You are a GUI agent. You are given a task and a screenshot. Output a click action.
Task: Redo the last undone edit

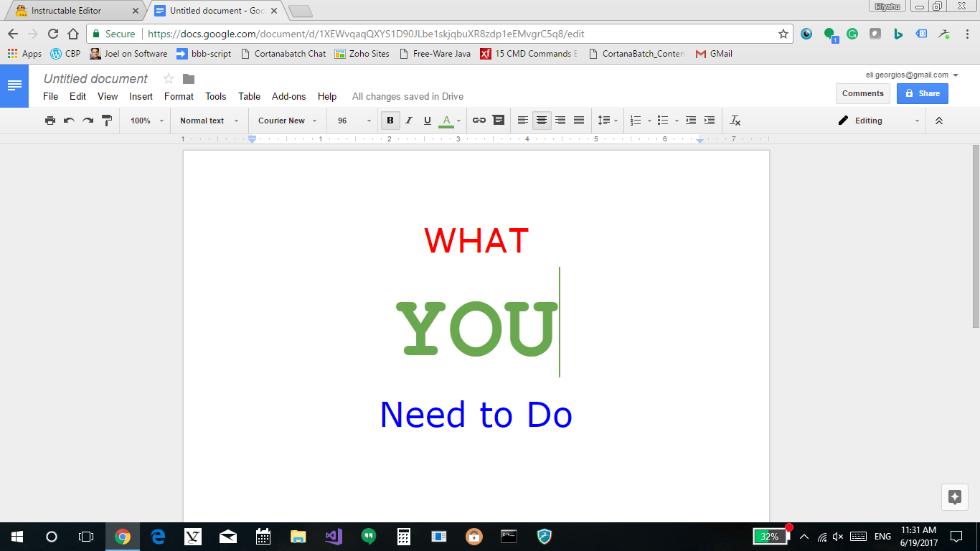click(x=88, y=121)
